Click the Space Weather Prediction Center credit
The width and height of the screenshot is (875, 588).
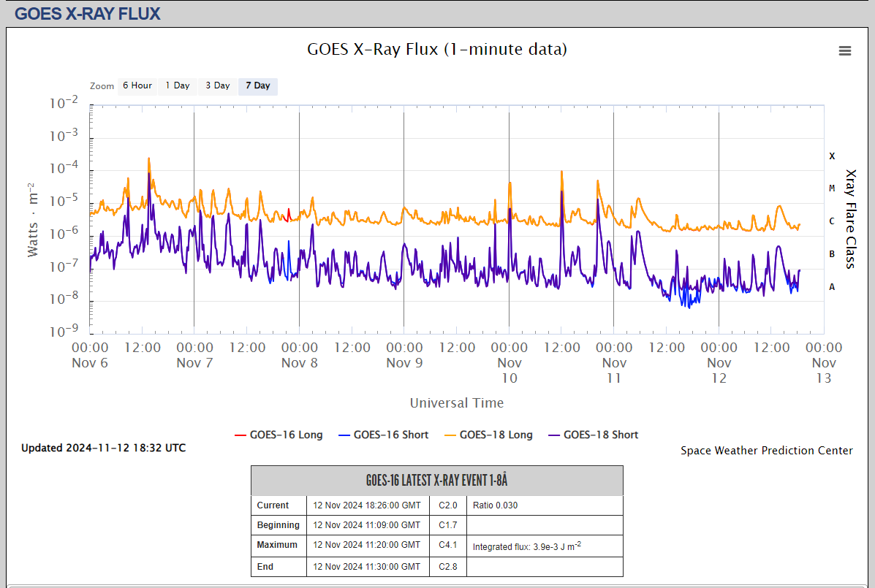766,451
